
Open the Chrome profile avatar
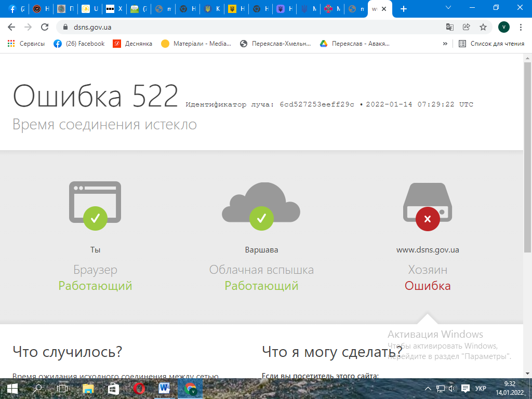pyautogui.click(x=503, y=27)
